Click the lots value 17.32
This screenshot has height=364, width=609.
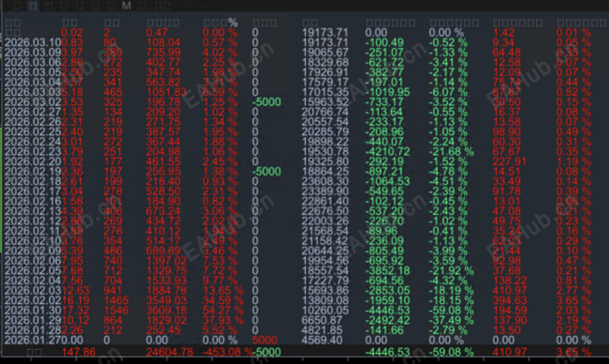[x=76, y=310]
